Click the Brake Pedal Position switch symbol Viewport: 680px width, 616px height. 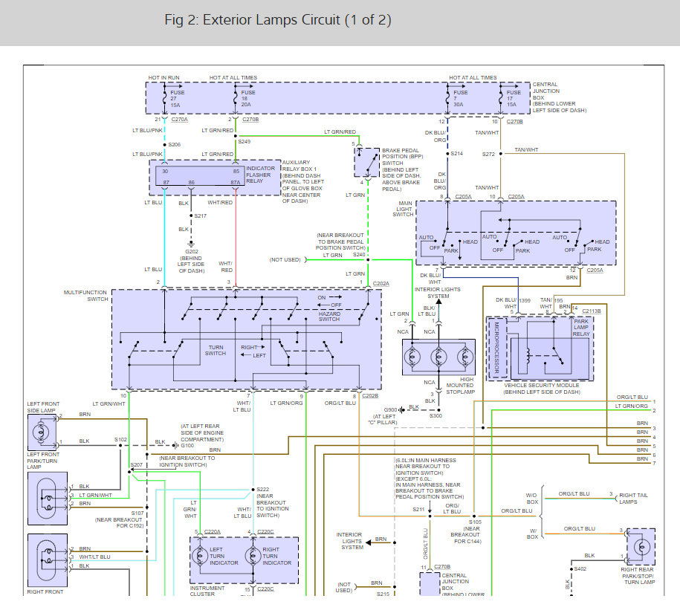(x=367, y=163)
